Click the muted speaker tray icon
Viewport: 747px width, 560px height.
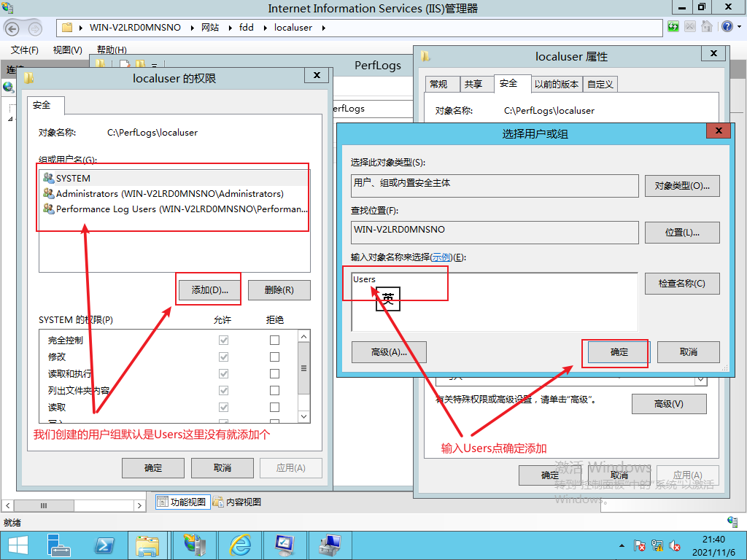(x=675, y=545)
